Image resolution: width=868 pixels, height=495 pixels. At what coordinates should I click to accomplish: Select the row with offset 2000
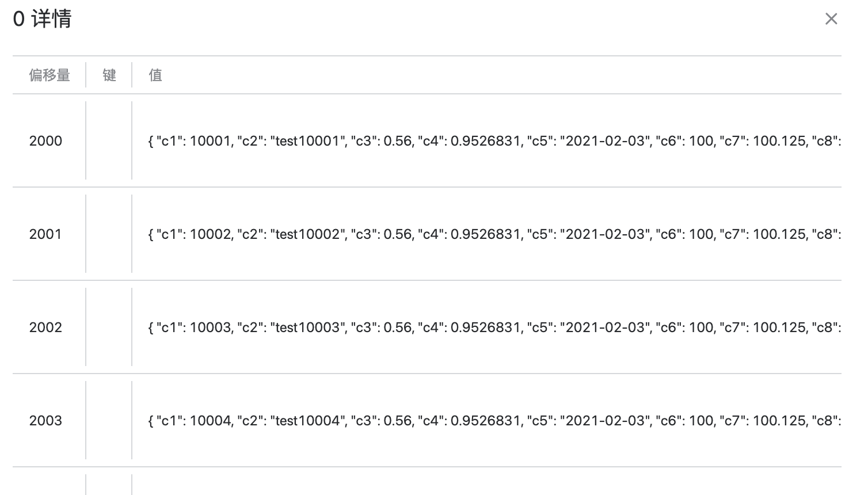(x=46, y=141)
